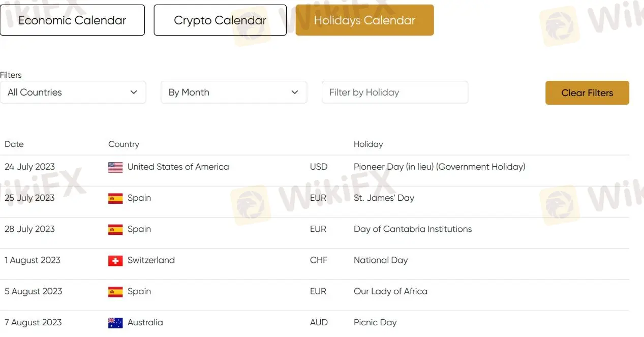Click the US flag beside Pioneer Day row
Image resolution: width=644 pixels, height=337 pixels.
tap(115, 167)
